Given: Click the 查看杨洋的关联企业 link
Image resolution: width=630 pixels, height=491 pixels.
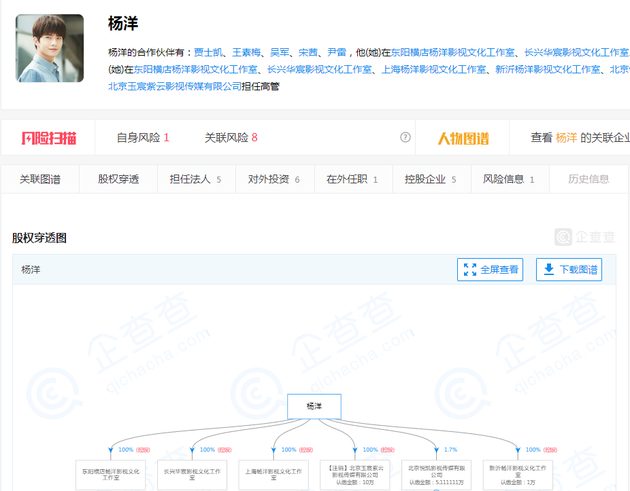Looking at the screenshot, I should (580, 138).
